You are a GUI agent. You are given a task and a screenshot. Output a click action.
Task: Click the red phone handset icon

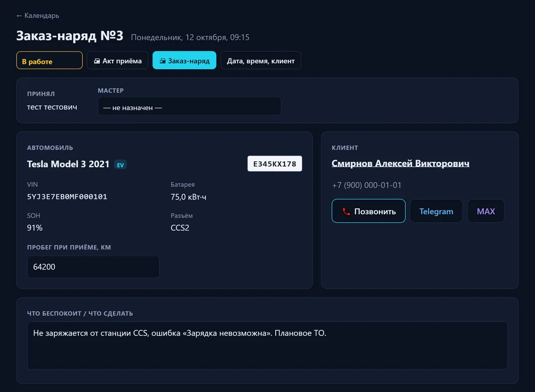coord(346,212)
